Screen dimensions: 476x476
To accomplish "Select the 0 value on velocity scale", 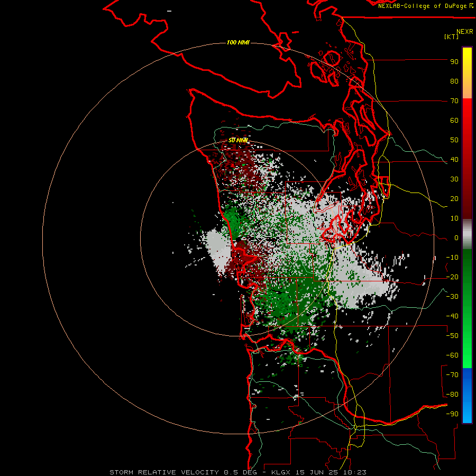I will tap(456, 238).
